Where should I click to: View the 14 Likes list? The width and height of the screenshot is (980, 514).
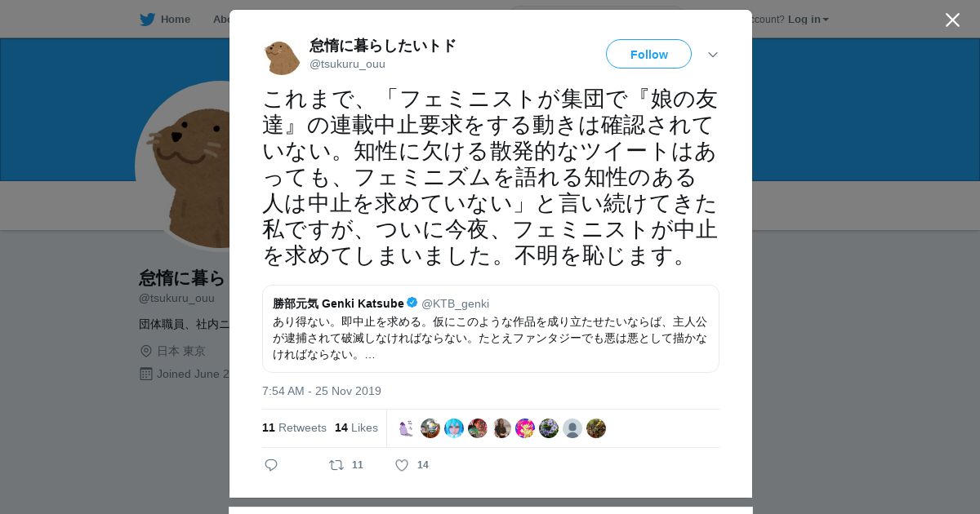point(356,428)
